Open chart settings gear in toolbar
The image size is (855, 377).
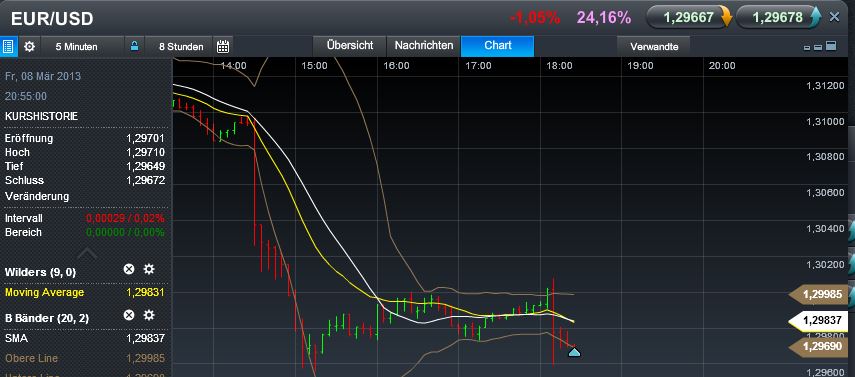tap(29, 47)
